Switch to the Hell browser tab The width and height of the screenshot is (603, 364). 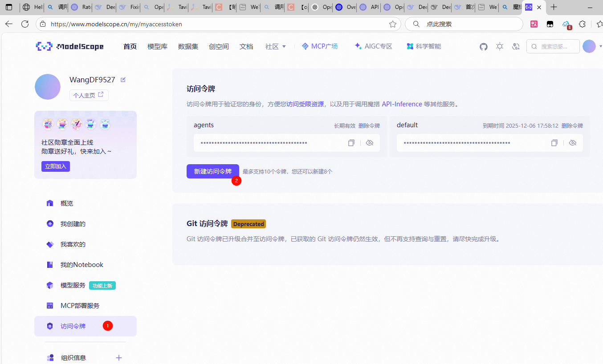click(33, 7)
